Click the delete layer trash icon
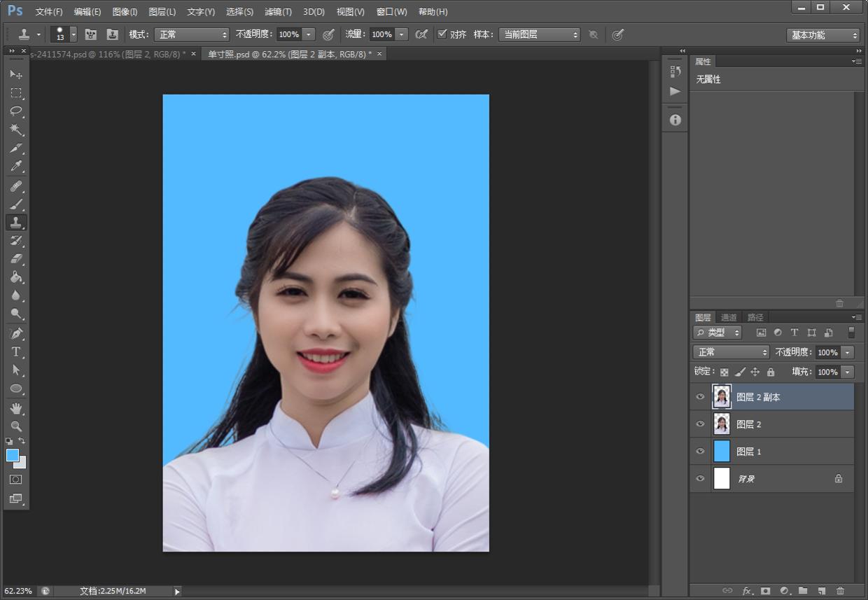This screenshot has width=868, height=600. click(x=840, y=591)
